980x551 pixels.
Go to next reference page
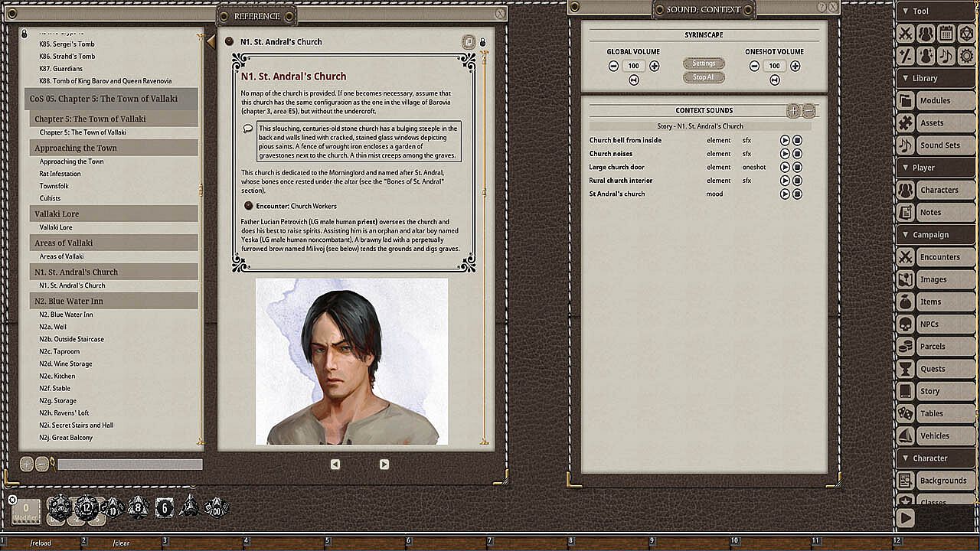click(x=384, y=465)
